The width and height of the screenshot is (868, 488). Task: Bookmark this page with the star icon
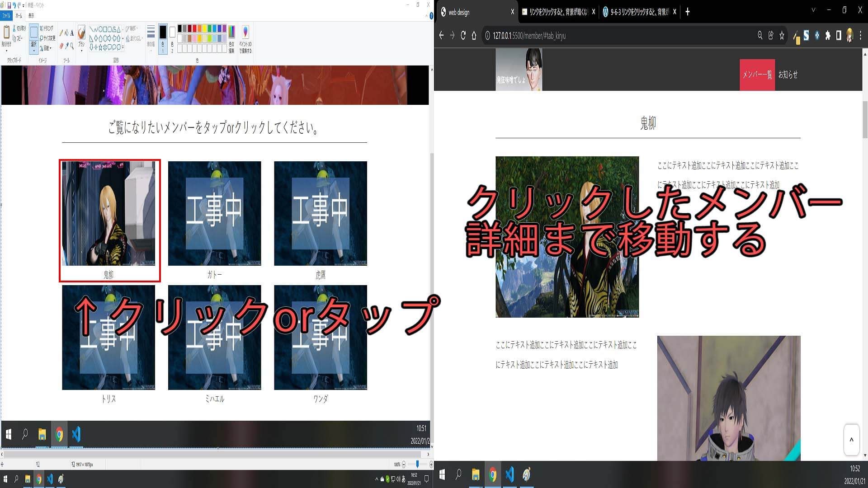(782, 36)
